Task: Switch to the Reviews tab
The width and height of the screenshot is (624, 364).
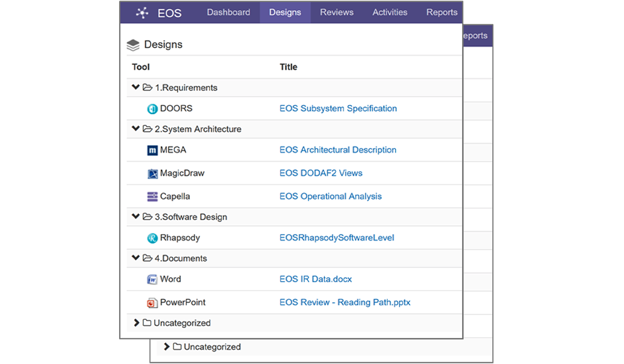Action: 336,12
